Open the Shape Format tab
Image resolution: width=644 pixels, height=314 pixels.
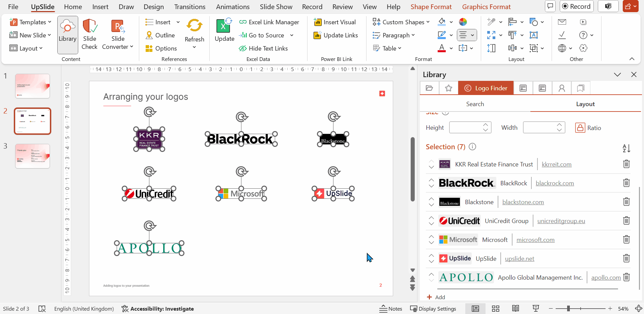coord(431,7)
